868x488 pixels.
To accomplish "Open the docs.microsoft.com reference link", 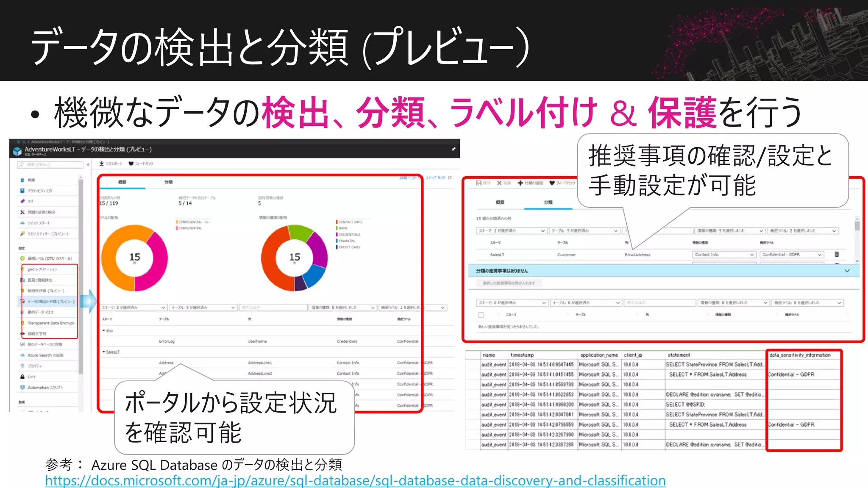I will pyautogui.click(x=355, y=481).
